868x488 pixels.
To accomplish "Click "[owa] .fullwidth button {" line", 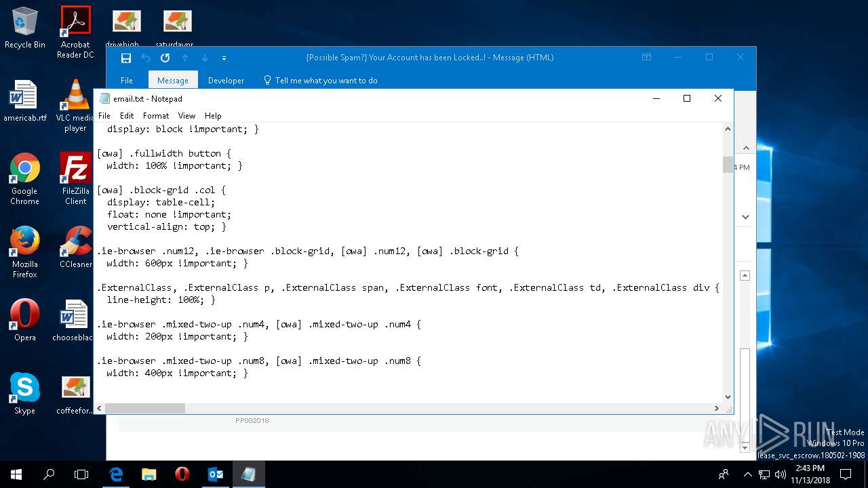I will [x=164, y=153].
